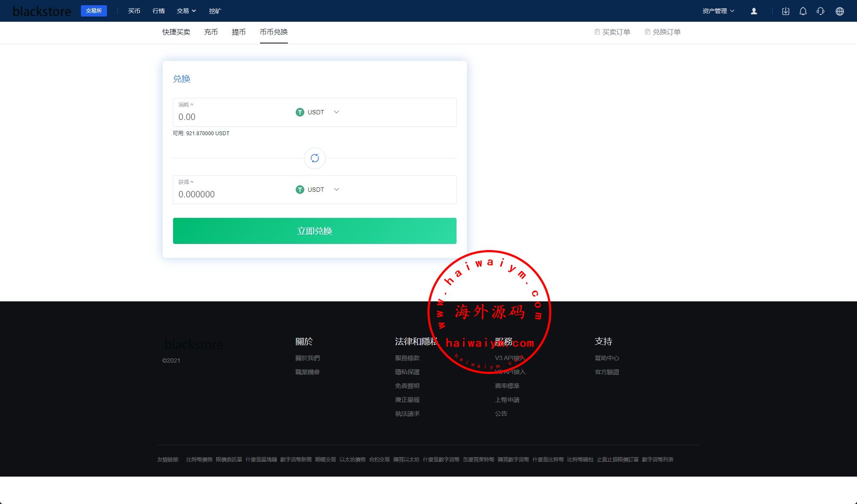The height and width of the screenshot is (504, 857).
Task: Click the download app icon
Action: point(786,11)
